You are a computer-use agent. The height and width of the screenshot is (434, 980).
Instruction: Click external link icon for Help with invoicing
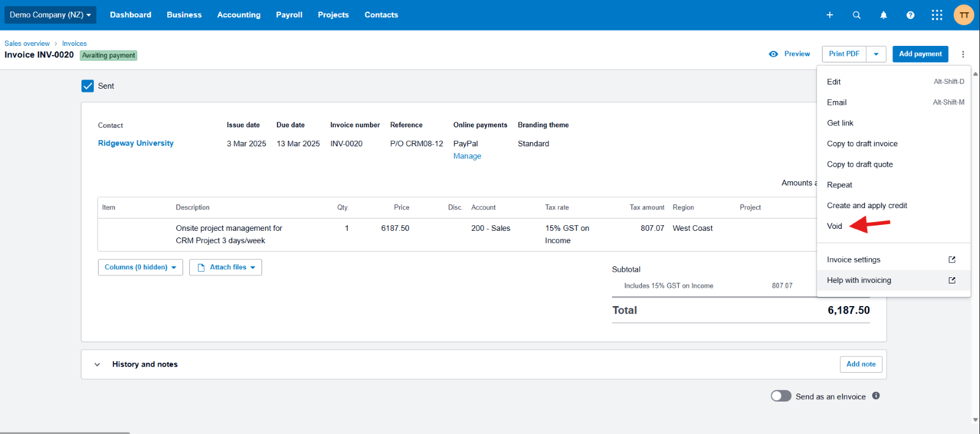pyautogui.click(x=952, y=280)
